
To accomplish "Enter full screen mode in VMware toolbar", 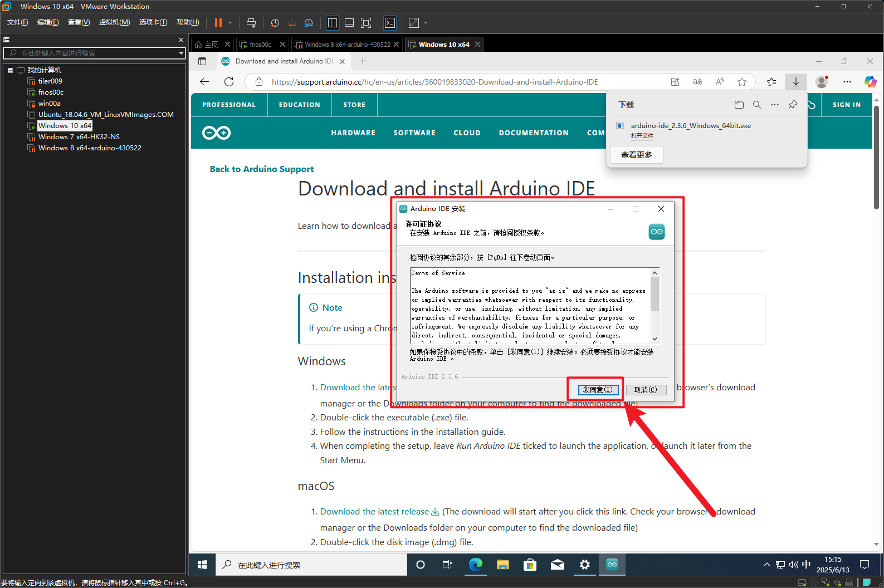I will pyautogui.click(x=366, y=23).
